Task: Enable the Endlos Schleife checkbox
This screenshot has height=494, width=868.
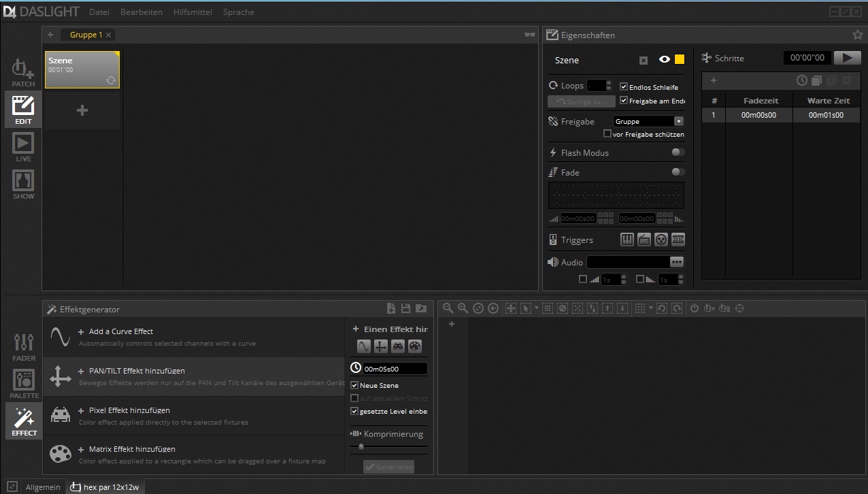Action: tap(624, 86)
